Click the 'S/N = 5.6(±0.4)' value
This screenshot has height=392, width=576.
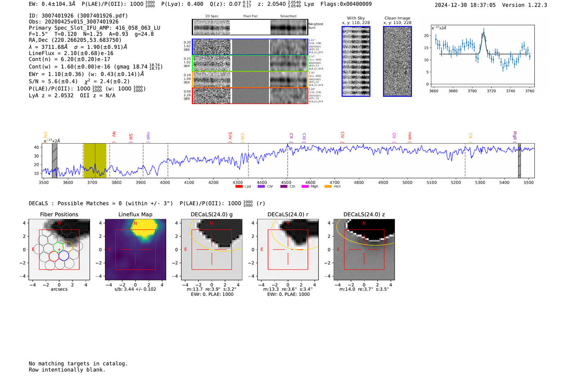(x=53, y=81)
